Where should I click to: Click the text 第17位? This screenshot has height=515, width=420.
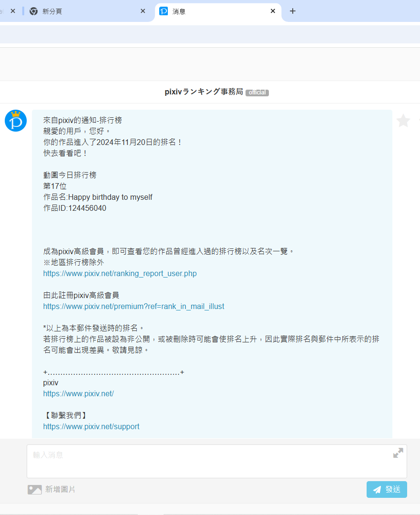55,186
